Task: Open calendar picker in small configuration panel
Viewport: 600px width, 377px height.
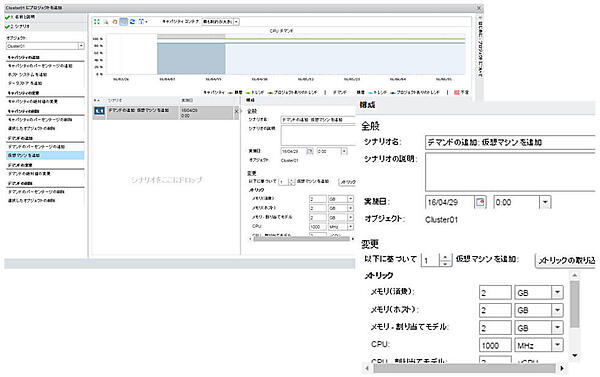Action: coord(310,151)
